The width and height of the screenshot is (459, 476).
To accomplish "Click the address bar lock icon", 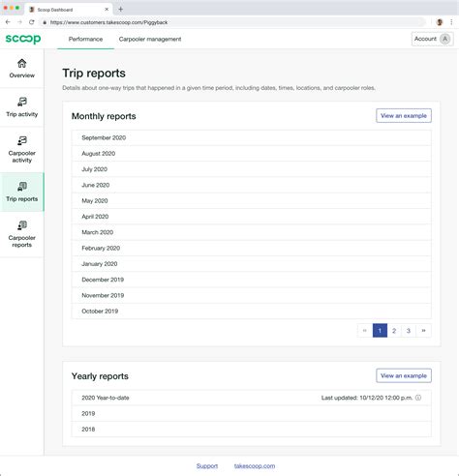I will coord(45,22).
